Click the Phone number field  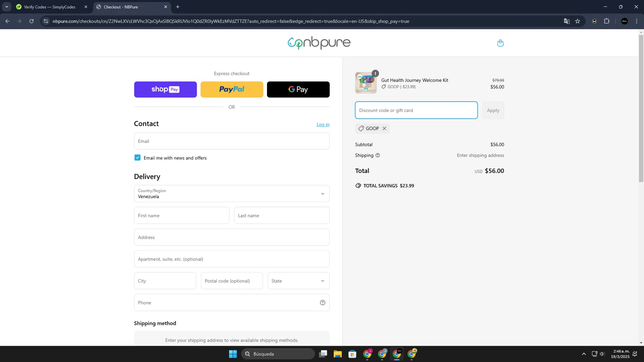[232, 303]
